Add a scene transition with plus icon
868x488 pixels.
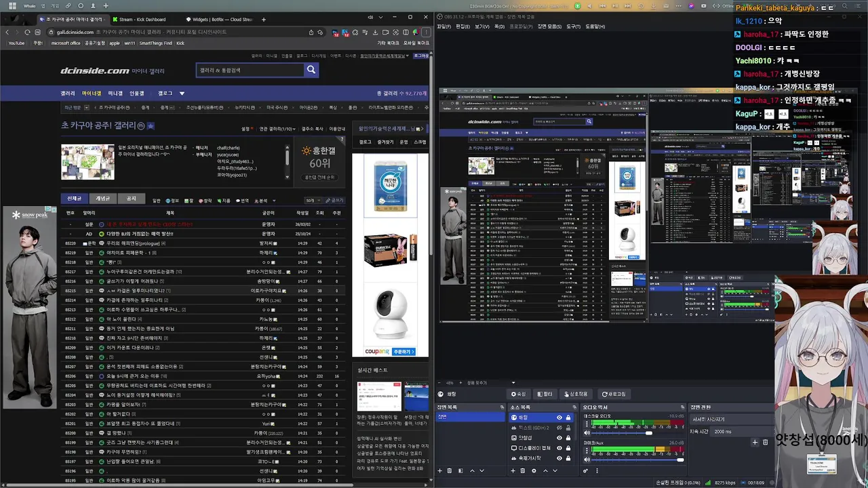click(x=755, y=442)
